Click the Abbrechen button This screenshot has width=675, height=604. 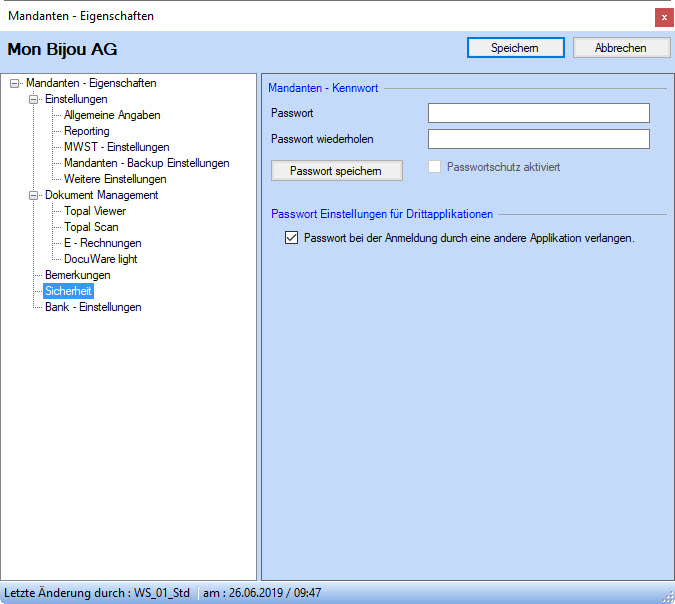(621, 48)
